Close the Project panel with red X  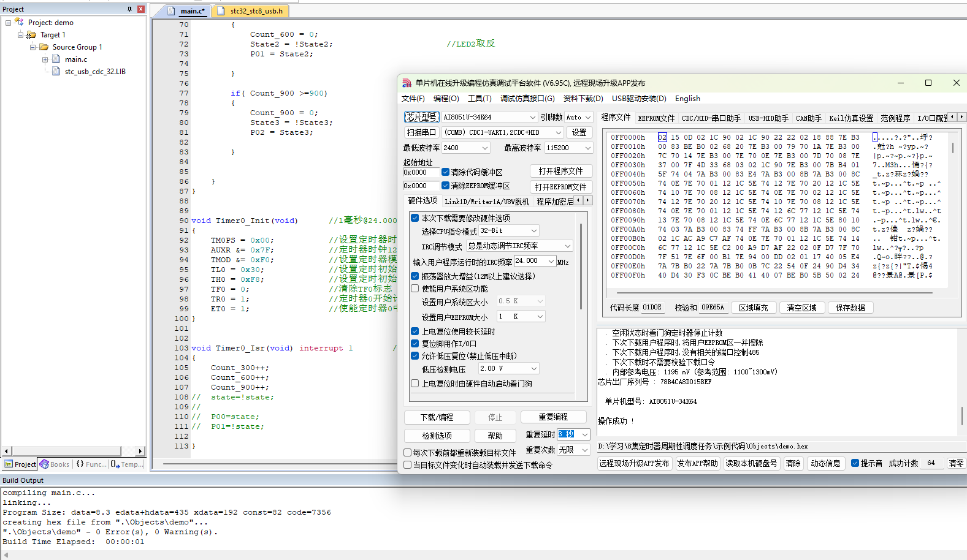coord(140,9)
